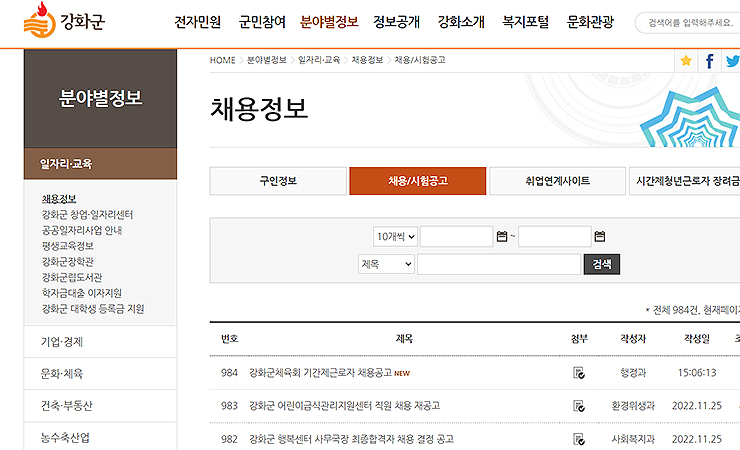The image size is (740, 450).
Task: Open 평생교육정보 sidebar link
Action: [x=67, y=246]
